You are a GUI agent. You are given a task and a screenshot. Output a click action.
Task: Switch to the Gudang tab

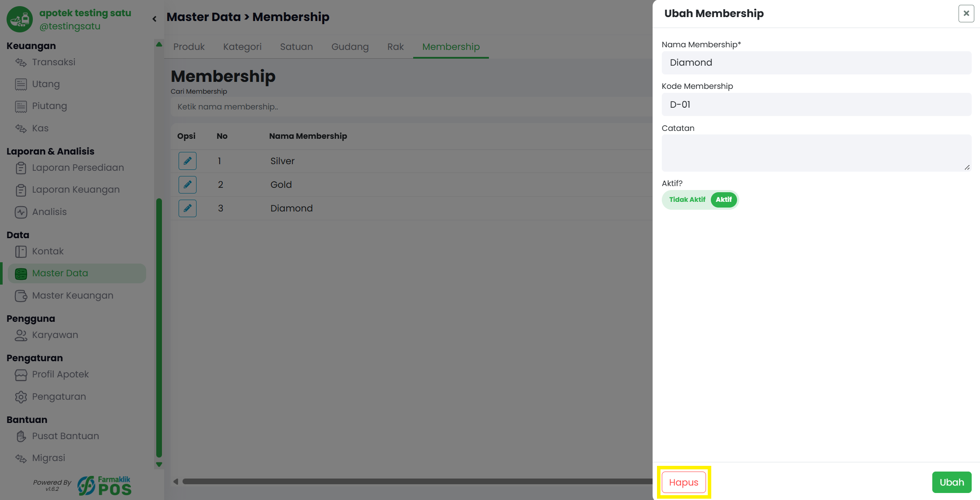350,47
